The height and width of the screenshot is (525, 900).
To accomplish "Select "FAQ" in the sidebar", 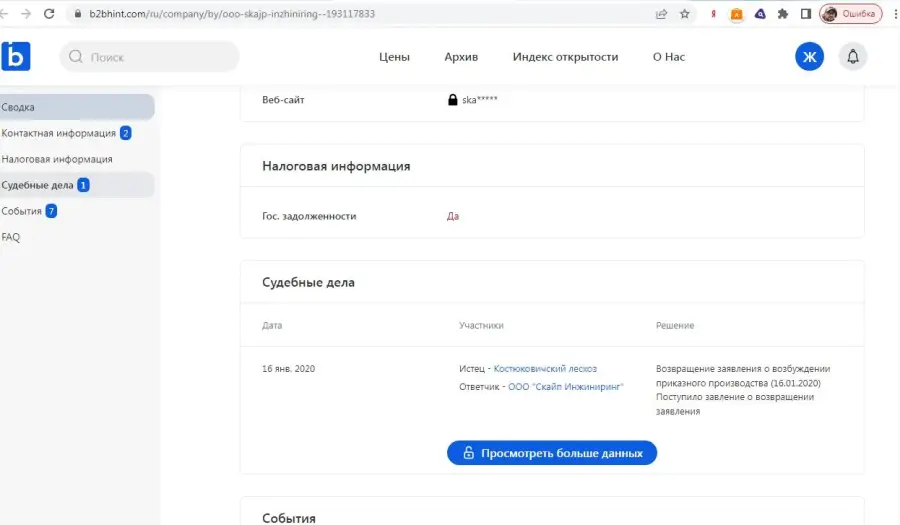I will tap(10, 237).
